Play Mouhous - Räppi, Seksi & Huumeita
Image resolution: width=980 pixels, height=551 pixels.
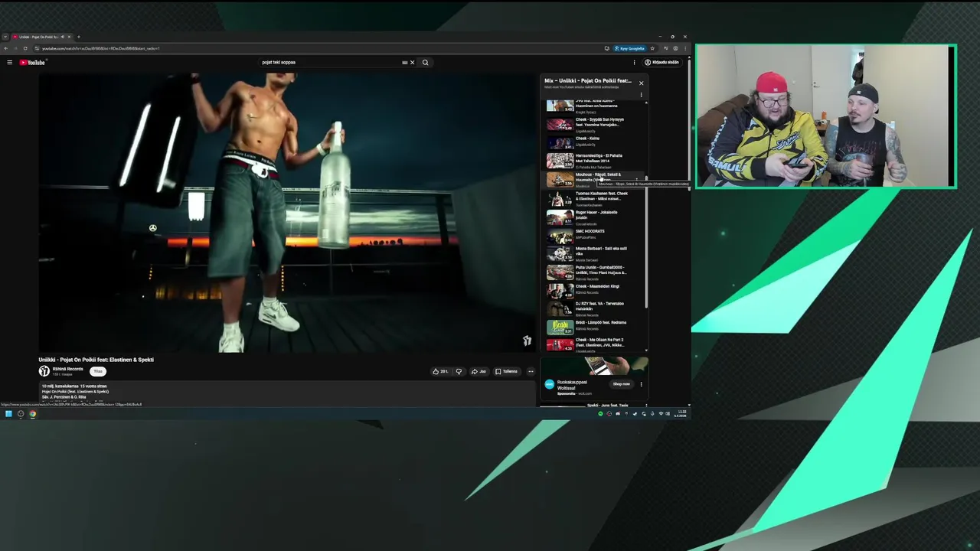point(593,180)
